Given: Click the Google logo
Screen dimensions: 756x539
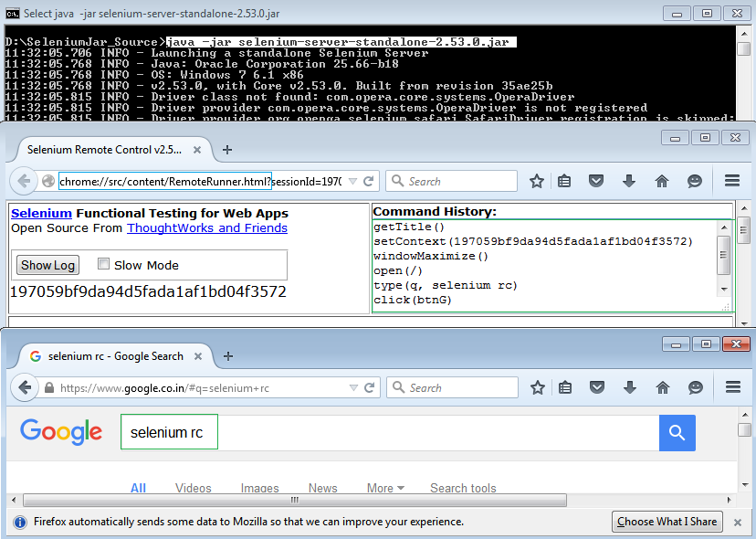Looking at the screenshot, I should pyautogui.click(x=61, y=432).
